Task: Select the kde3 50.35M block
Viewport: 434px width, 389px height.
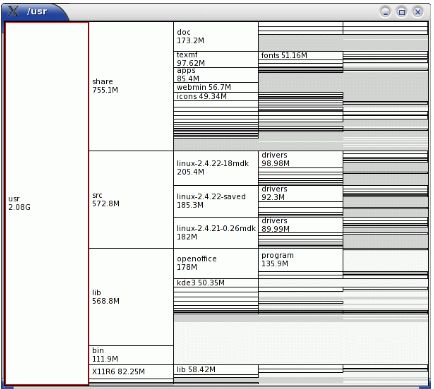Action: point(216,283)
